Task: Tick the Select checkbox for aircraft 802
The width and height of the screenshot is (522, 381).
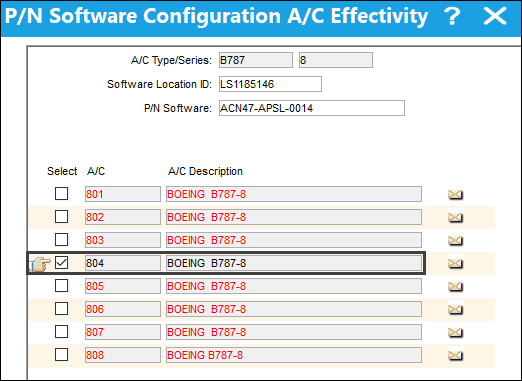Action: pos(62,217)
